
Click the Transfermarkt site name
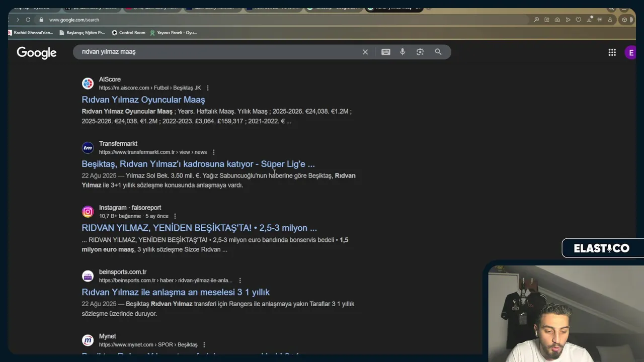pos(118,144)
